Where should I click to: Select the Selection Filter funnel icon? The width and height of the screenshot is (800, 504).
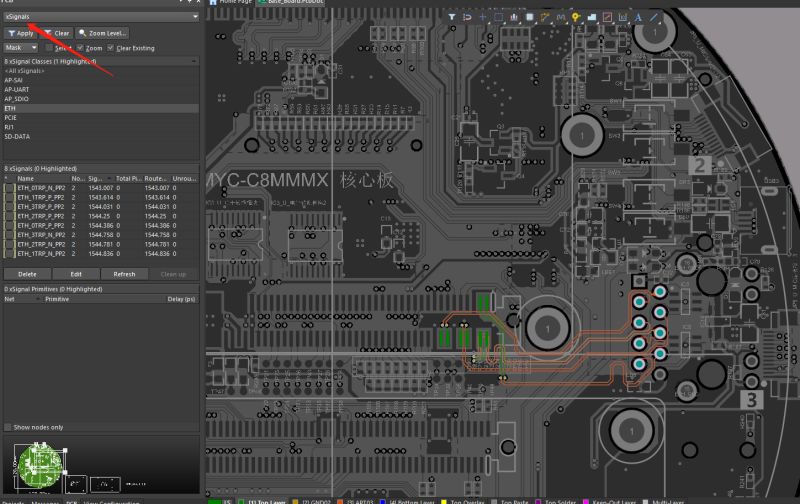coord(451,17)
